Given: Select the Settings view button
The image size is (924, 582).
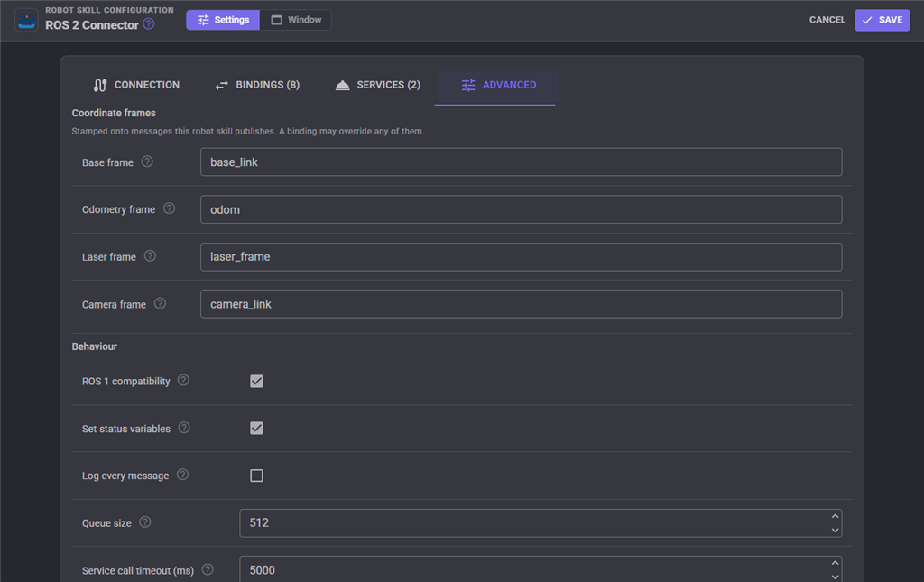Looking at the screenshot, I should [223, 20].
